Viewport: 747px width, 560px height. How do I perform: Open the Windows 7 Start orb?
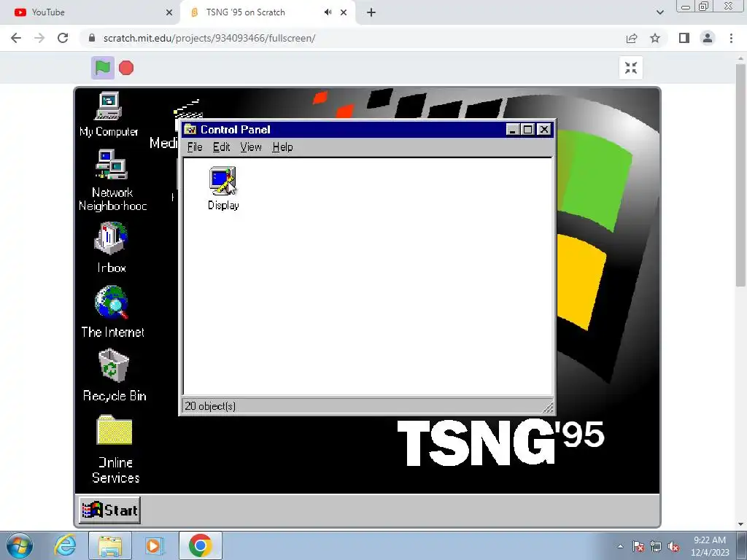pyautogui.click(x=20, y=545)
